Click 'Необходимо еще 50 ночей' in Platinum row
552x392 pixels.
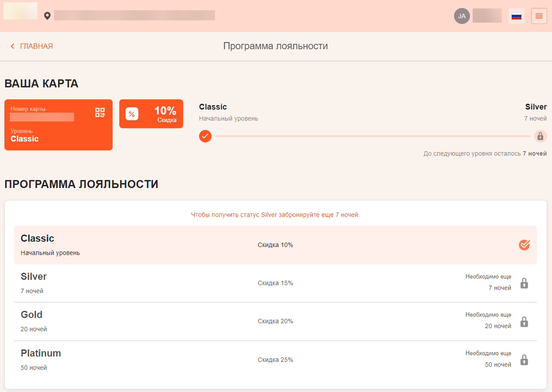(488, 359)
